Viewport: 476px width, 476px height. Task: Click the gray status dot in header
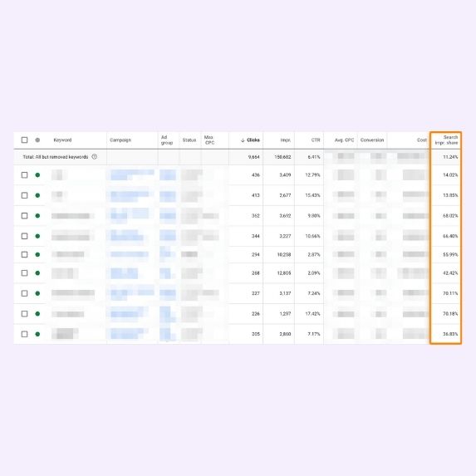coord(37,140)
